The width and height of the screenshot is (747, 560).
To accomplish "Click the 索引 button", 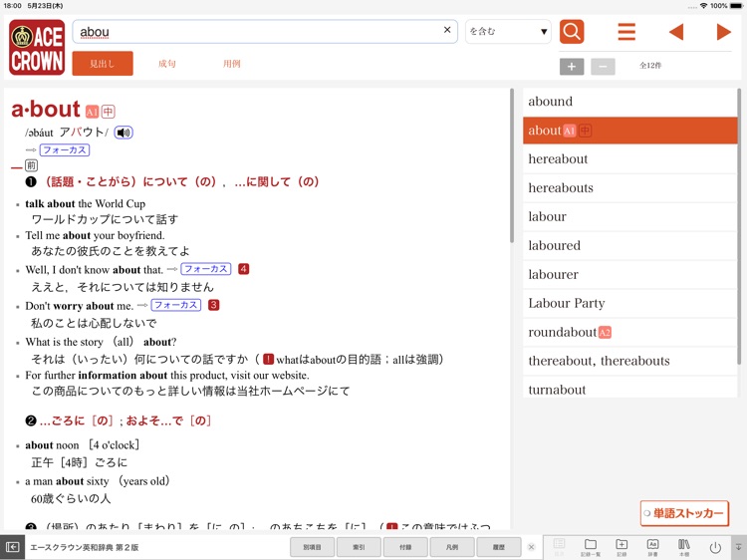I will click(359, 547).
